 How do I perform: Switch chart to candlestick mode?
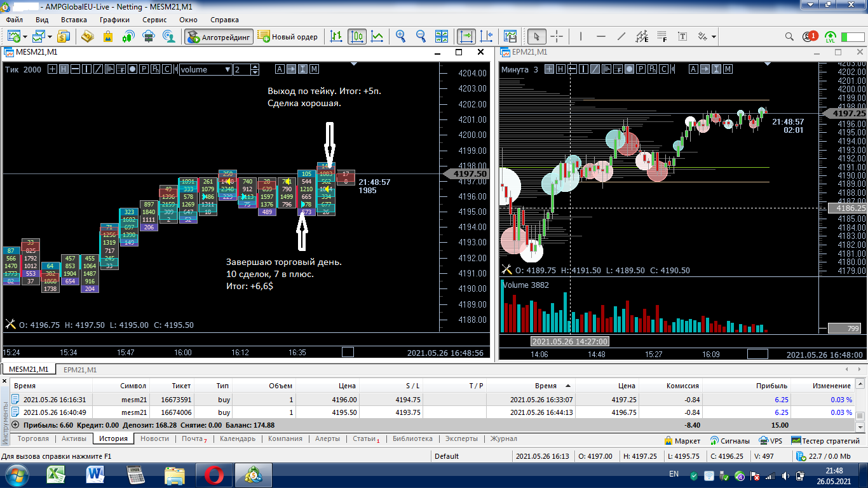(x=357, y=36)
